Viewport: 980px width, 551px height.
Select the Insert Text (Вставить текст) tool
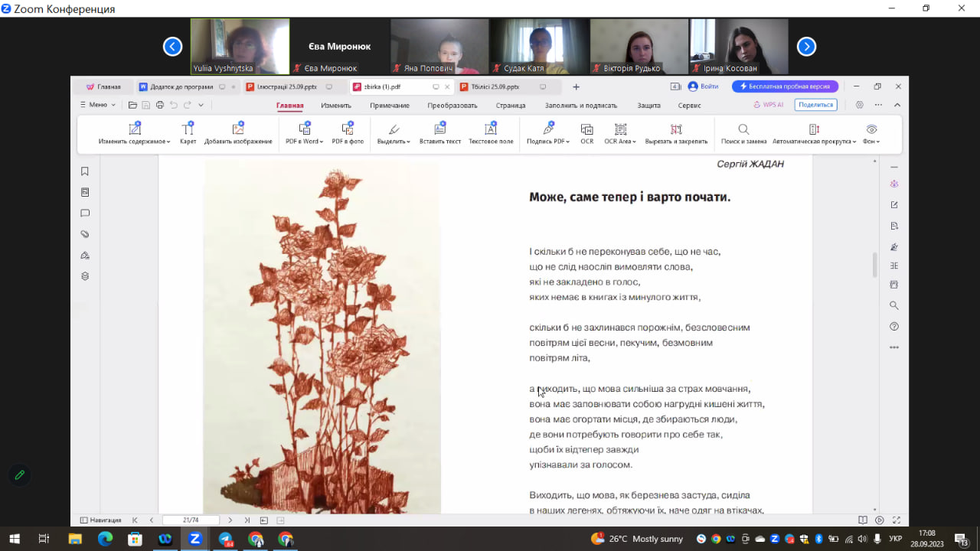pyautogui.click(x=439, y=130)
